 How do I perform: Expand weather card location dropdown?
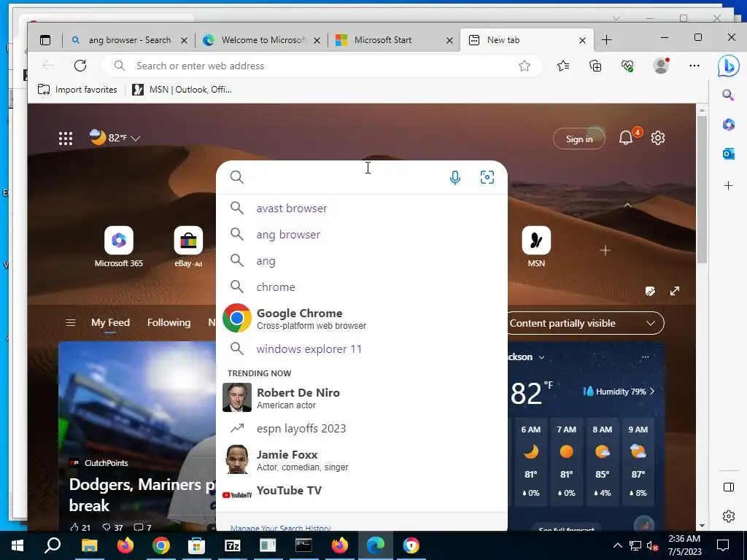pyautogui.click(x=542, y=357)
